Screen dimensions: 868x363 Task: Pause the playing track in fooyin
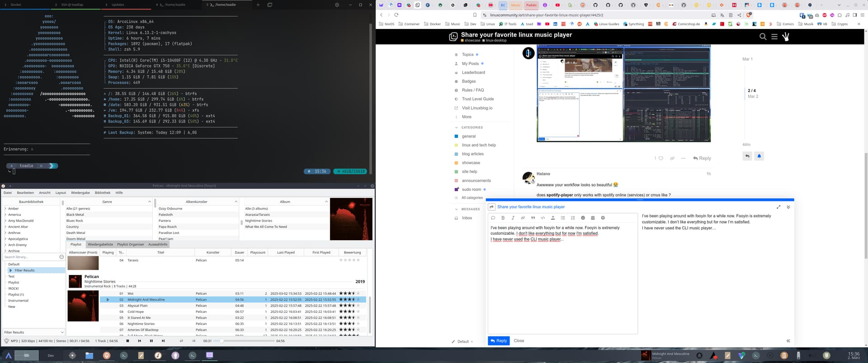(151, 341)
